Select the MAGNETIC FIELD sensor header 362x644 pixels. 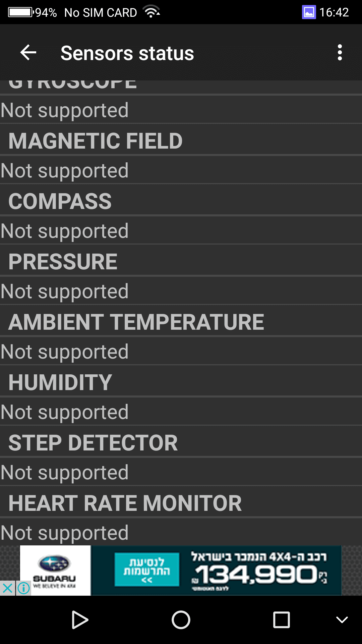[96, 141]
